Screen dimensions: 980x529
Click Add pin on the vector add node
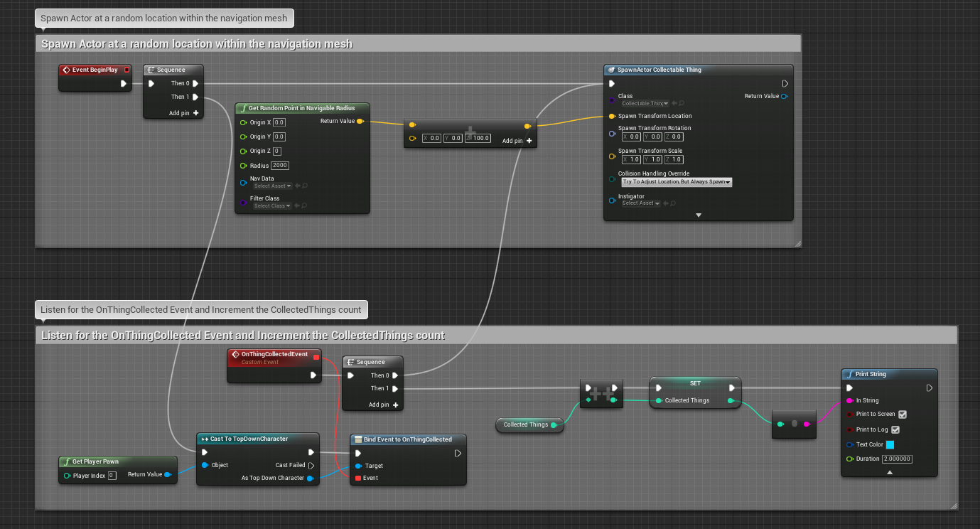click(x=517, y=141)
